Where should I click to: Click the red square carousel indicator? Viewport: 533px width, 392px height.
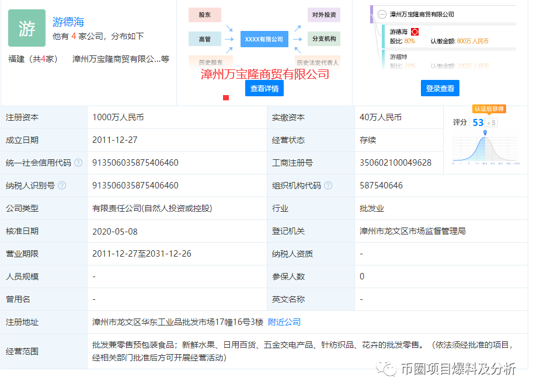coord(226,98)
